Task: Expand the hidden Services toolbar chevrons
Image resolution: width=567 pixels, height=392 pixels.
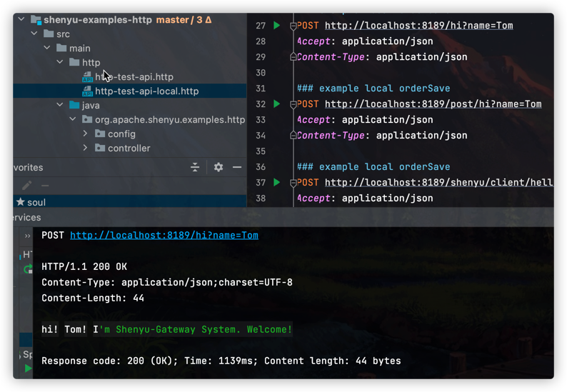Action: 28,236
